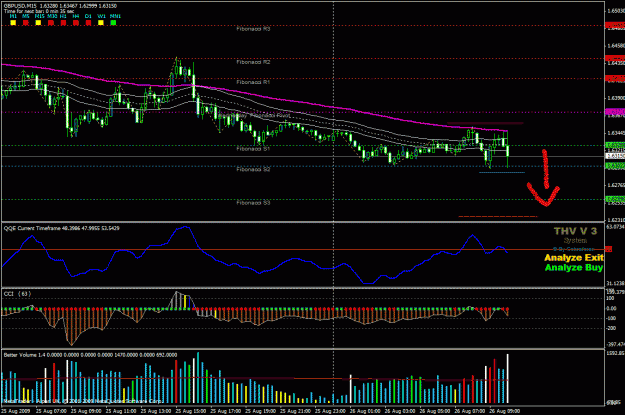The height and width of the screenshot is (415, 625).
Task: Click the red level-50 tag in QQE panel
Action: tap(609, 249)
